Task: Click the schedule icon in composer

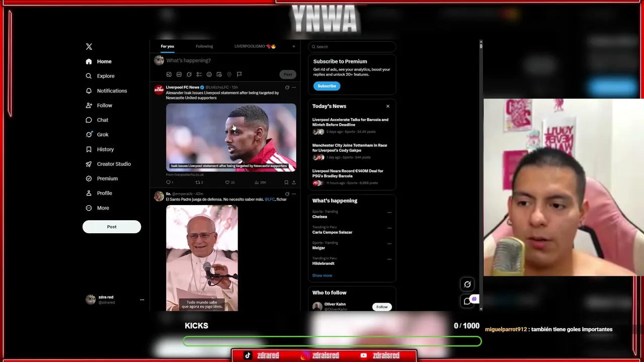Action: tap(219, 74)
